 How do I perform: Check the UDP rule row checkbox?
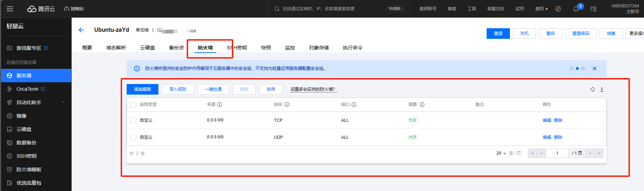tap(133, 137)
